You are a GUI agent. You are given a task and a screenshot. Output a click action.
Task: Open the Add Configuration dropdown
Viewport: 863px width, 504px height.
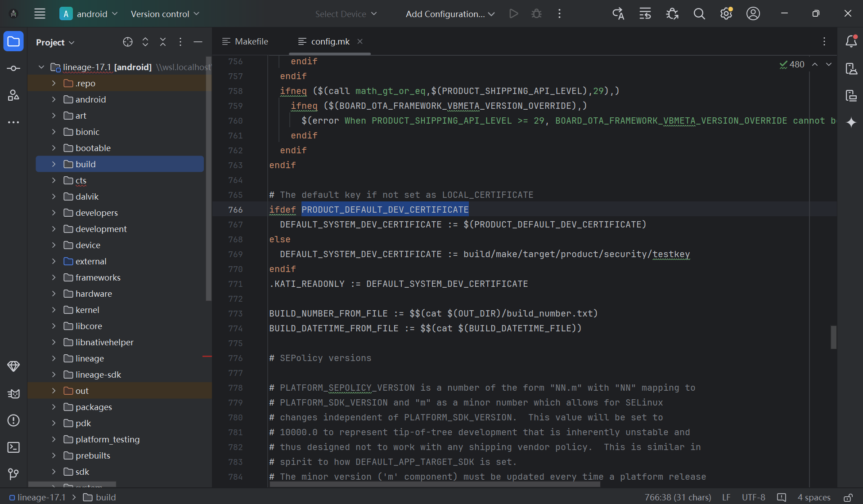[x=450, y=14]
